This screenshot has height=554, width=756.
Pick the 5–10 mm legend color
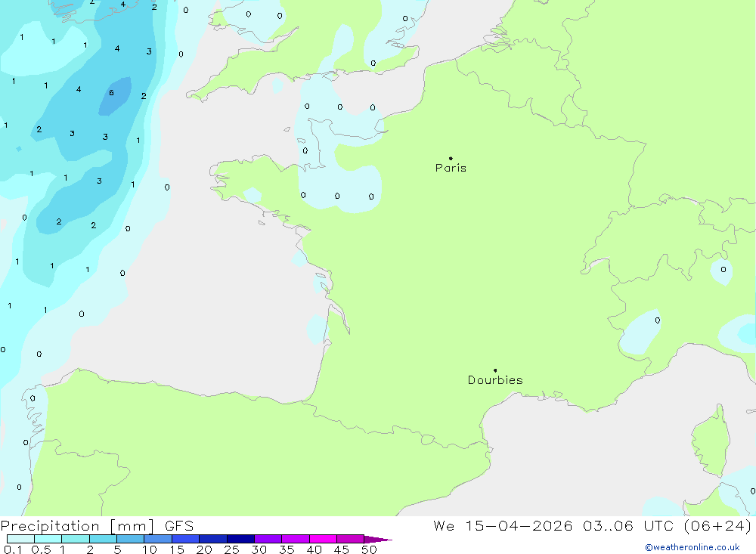[x=130, y=539]
